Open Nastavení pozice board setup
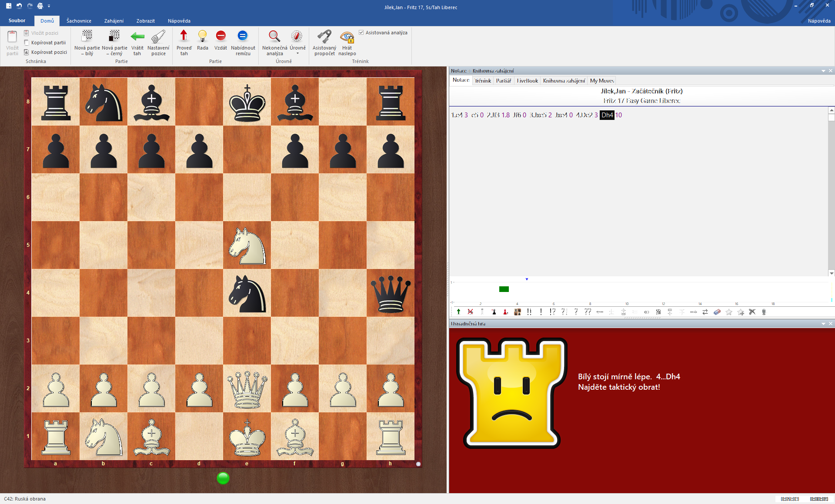Image resolution: width=835 pixels, height=504 pixels. pos(158,36)
